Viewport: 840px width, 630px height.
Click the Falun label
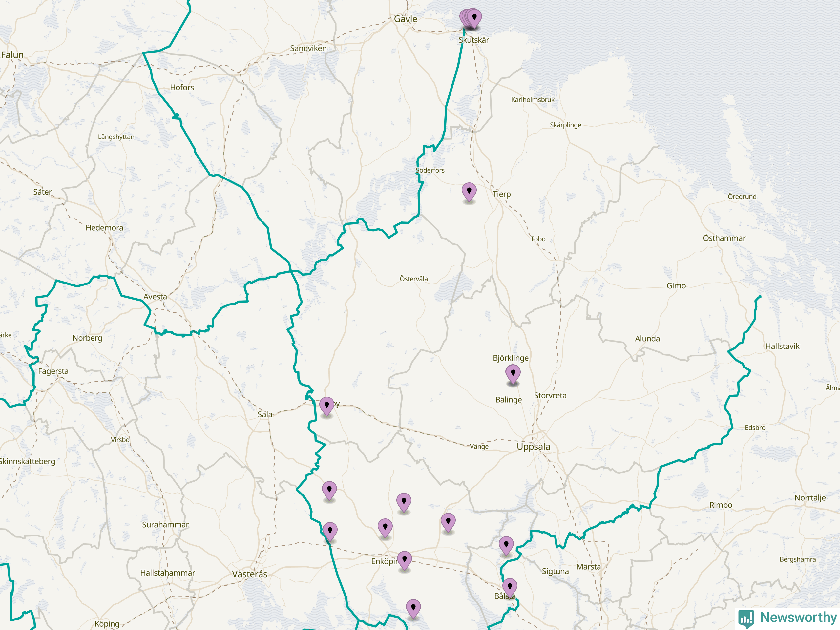coord(12,55)
